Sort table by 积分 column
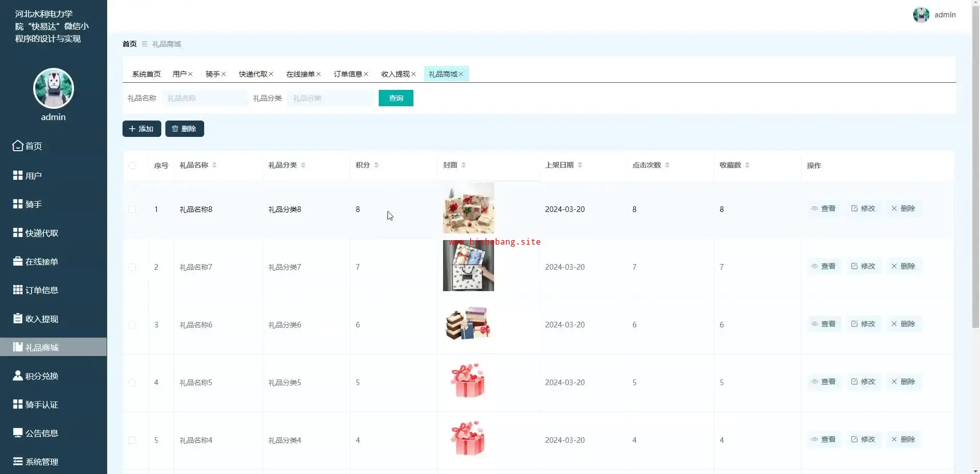This screenshot has height=474, width=980. (376, 165)
